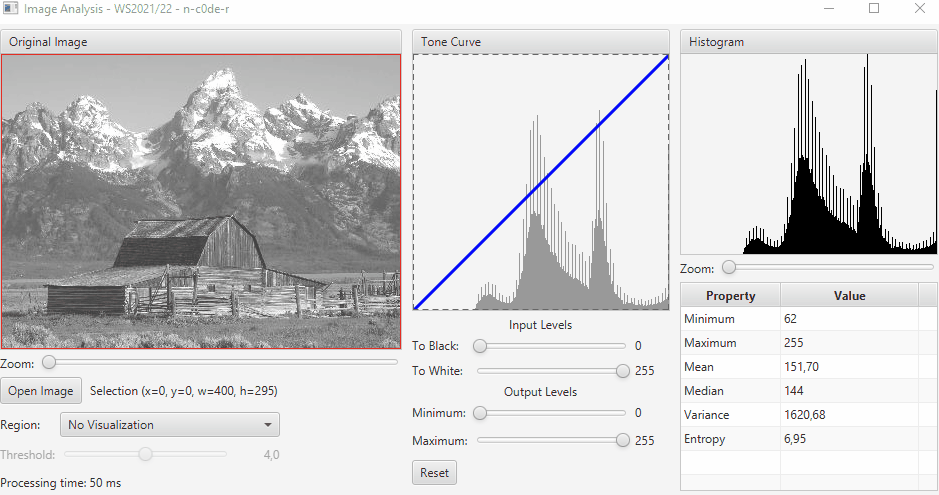
Task: Click the Histogram zoom slider handle
Action: tap(729, 267)
